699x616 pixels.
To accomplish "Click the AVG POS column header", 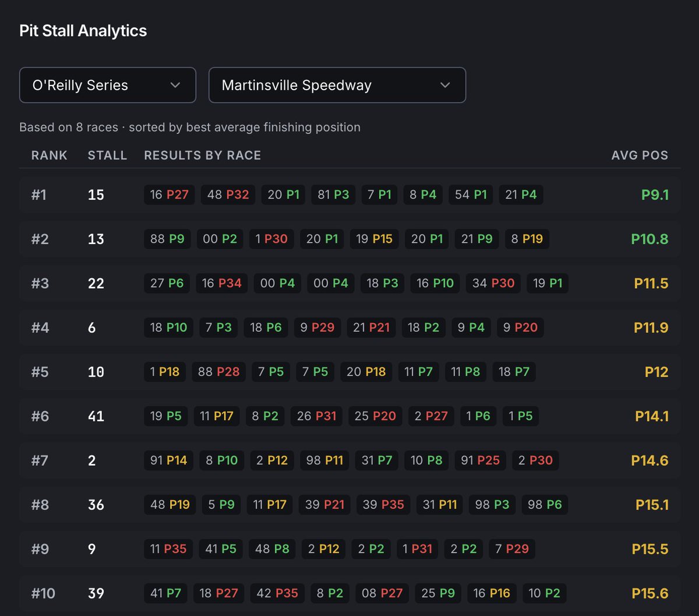I will 640,155.
